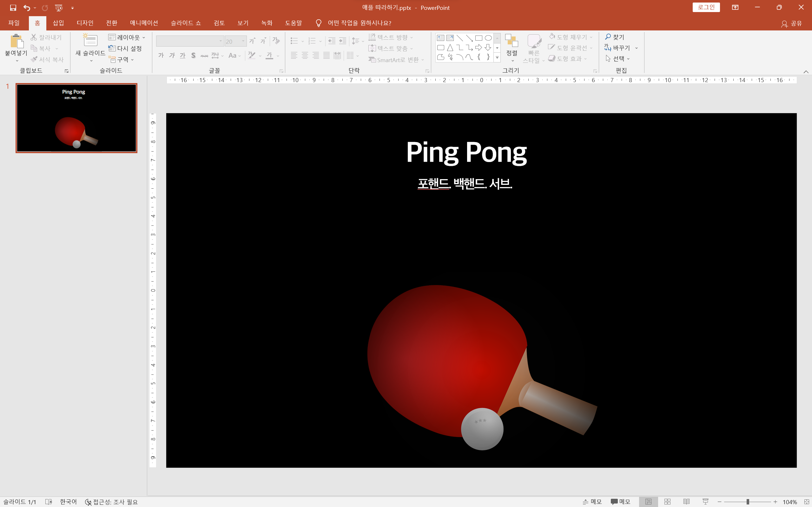The width and height of the screenshot is (812, 507).
Task: Open the Arrange (정렬) shapes icon
Action: [512, 46]
